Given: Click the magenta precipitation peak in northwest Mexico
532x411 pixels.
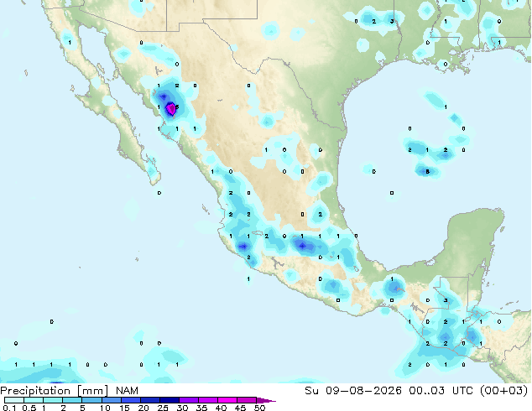Looking at the screenshot, I should coord(171,109).
